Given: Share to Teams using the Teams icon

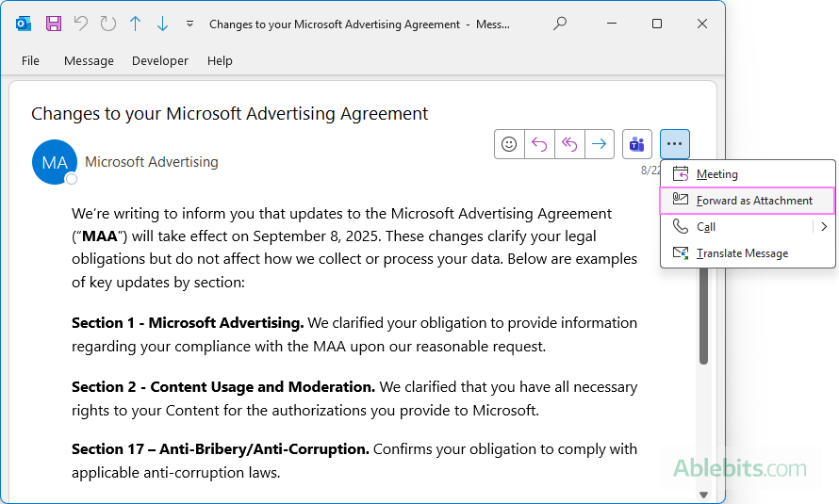Looking at the screenshot, I should click(x=636, y=144).
